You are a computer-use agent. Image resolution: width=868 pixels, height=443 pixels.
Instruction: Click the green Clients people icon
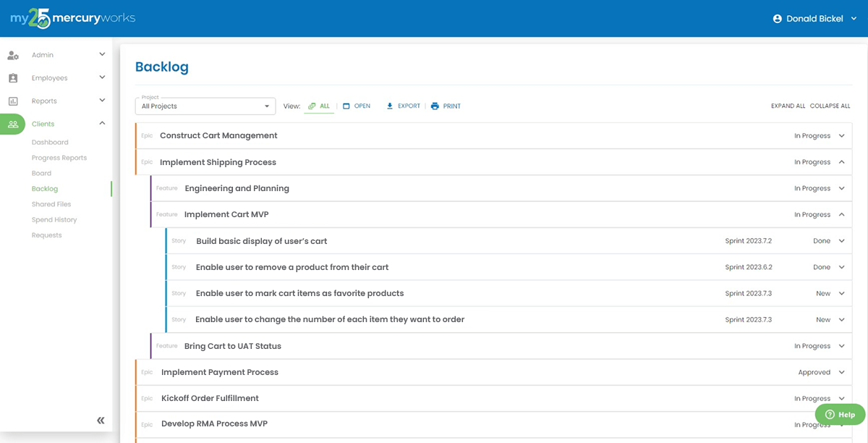tap(13, 125)
